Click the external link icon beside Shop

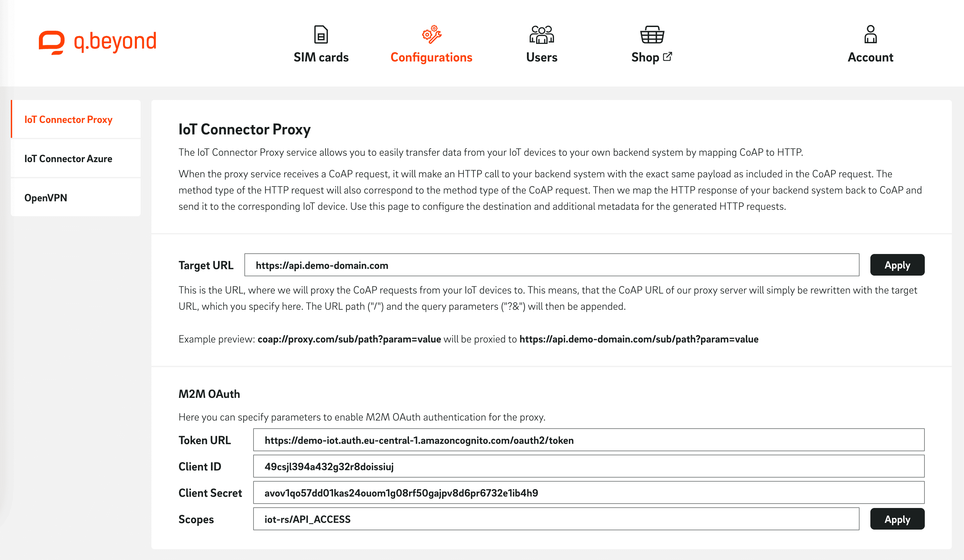pyautogui.click(x=668, y=56)
